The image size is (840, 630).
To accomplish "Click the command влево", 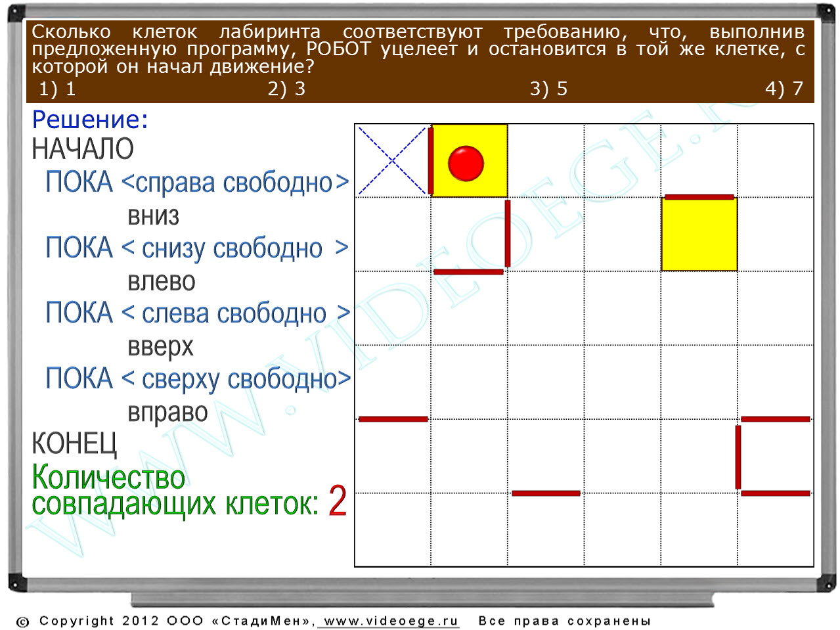I will [162, 281].
